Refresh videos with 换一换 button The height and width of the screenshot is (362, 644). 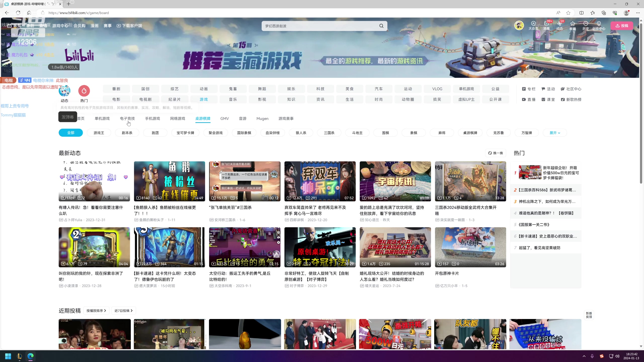pyautogui.click(x=496, y=153)
